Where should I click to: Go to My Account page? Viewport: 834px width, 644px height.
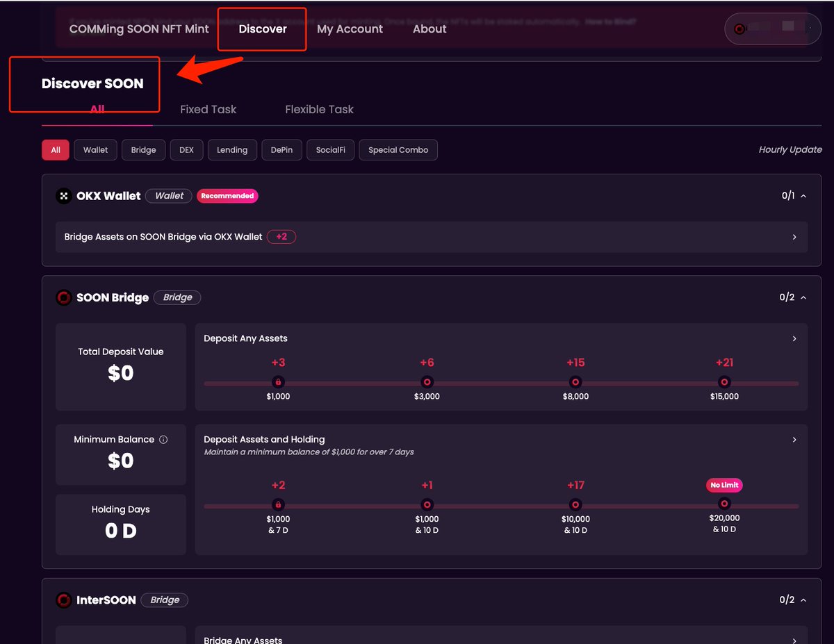[x=350, y=29]
